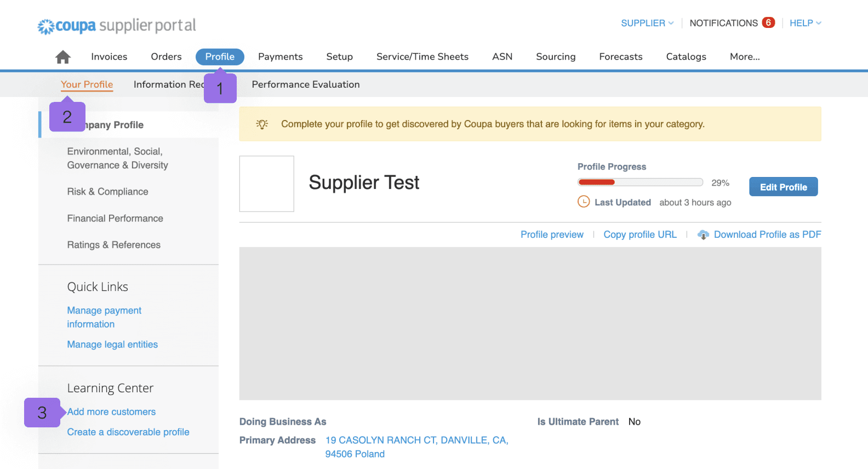The width and height of the screenshot is (868, 469).
Task: Click the Last Updated clock icon
Action: pyautogui.click(x=584, y=202)
